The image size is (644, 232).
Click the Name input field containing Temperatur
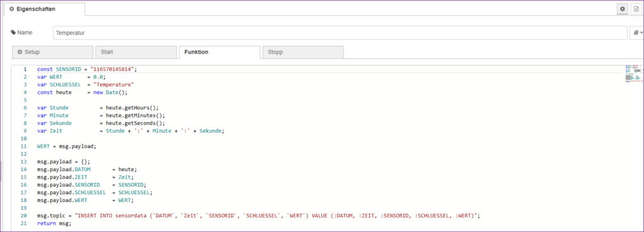tap(340, 33)
